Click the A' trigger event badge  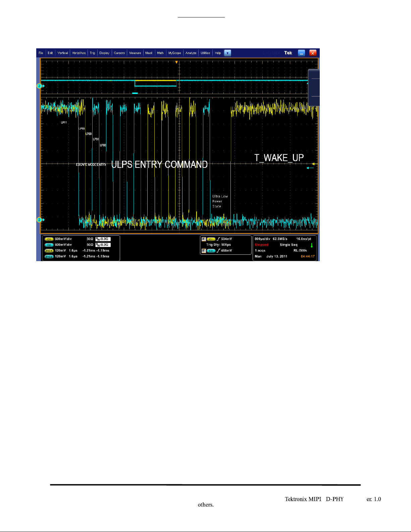(203, 239)
